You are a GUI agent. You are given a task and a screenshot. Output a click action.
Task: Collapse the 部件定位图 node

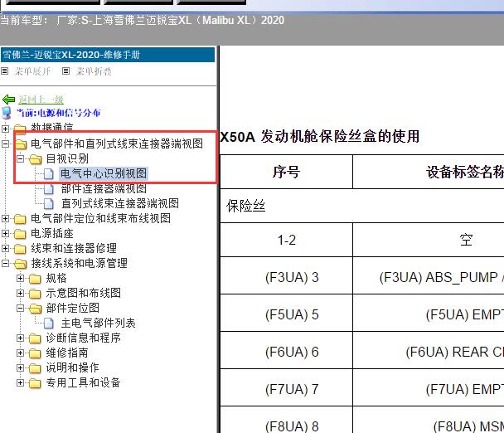tap(20, 309)
